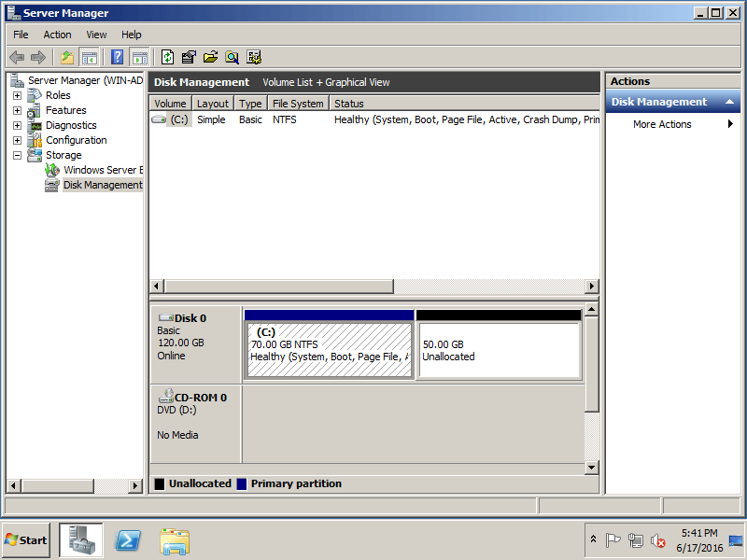The height and width of the screenshot is (560, 747).
Task: Click the Disk 0 label box
Action: pos(195,343)
